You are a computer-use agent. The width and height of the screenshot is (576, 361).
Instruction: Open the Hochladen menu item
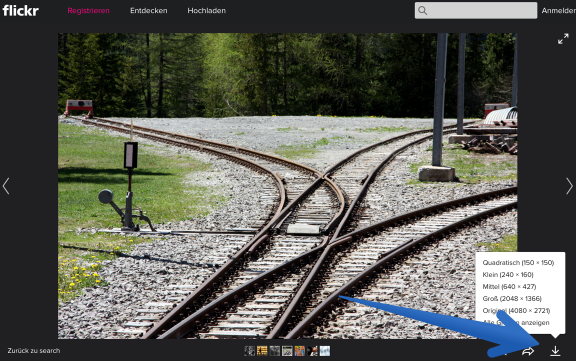click(x=206, y=11)
